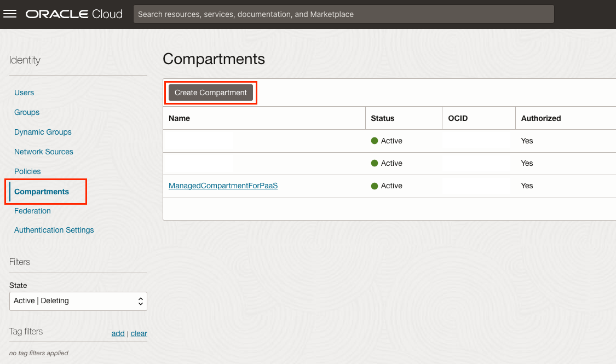This screenshot has height=364, width=616.
Task: Open the Federation page
Action: pyautogui.click(x=32, y=211)
